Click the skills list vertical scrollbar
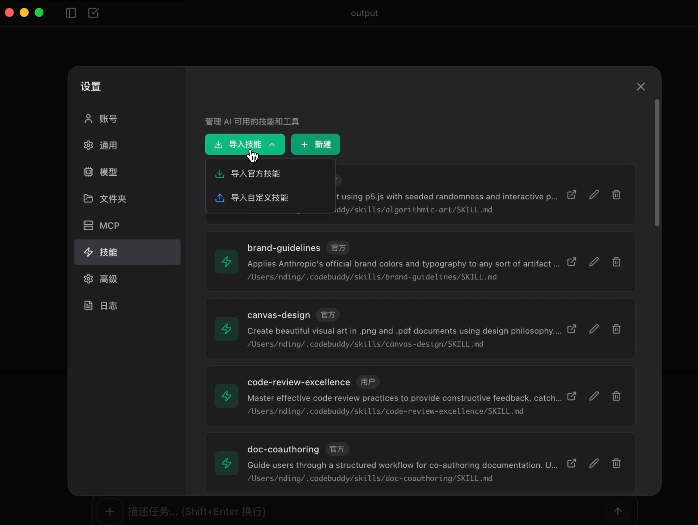Viewport: 698px width, 525px height. click(657, 160)
